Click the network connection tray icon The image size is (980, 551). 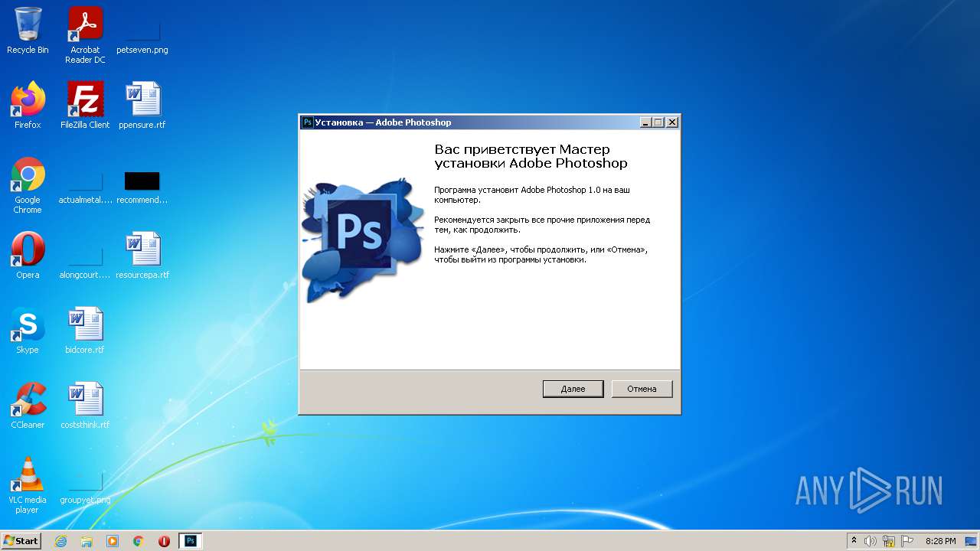click(x=889, y=541)
